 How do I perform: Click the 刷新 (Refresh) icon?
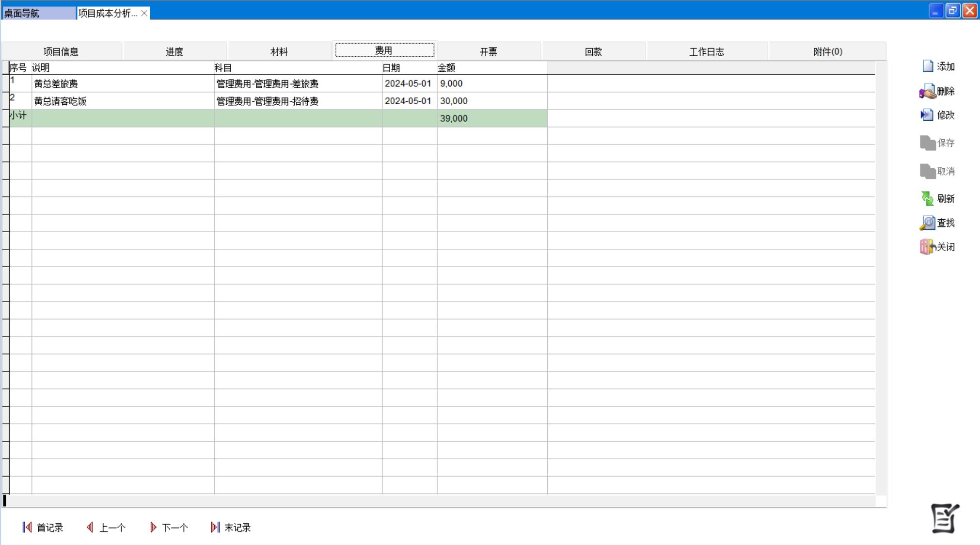[927, 198]
